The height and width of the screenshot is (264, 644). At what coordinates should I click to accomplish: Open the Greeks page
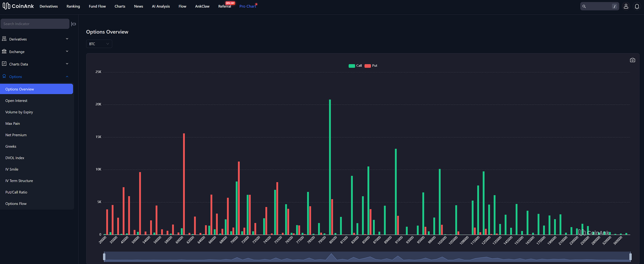[x=36, y=146]
